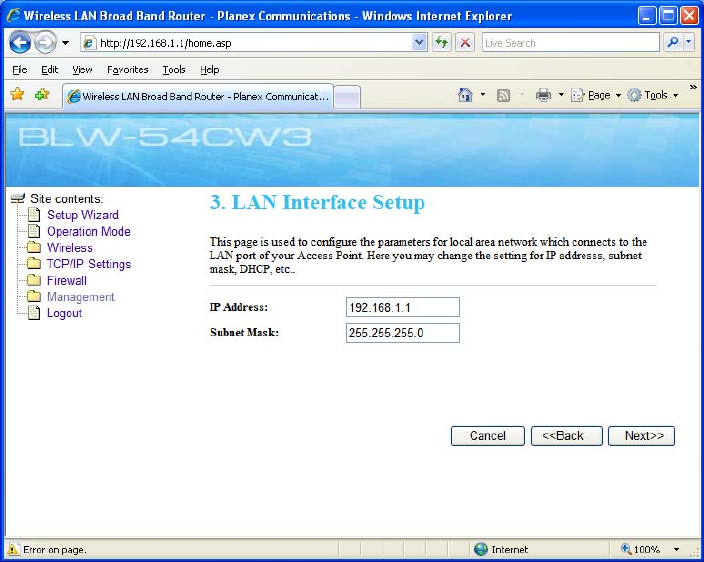Viewport: 704px width, 562px height.
Task: Click the Operation Mode page icon
Action: pyautogui.click(x=34, y=231)
